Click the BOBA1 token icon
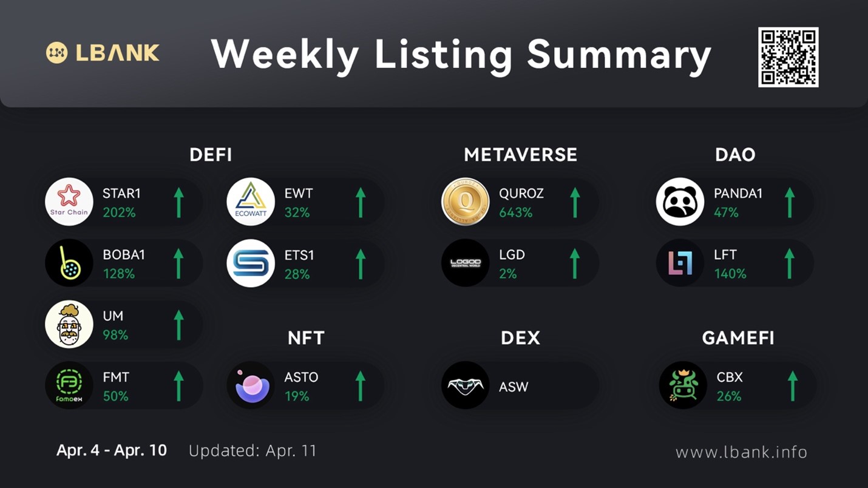Viewport: 868px width, 488px height. tap(69, 263)
